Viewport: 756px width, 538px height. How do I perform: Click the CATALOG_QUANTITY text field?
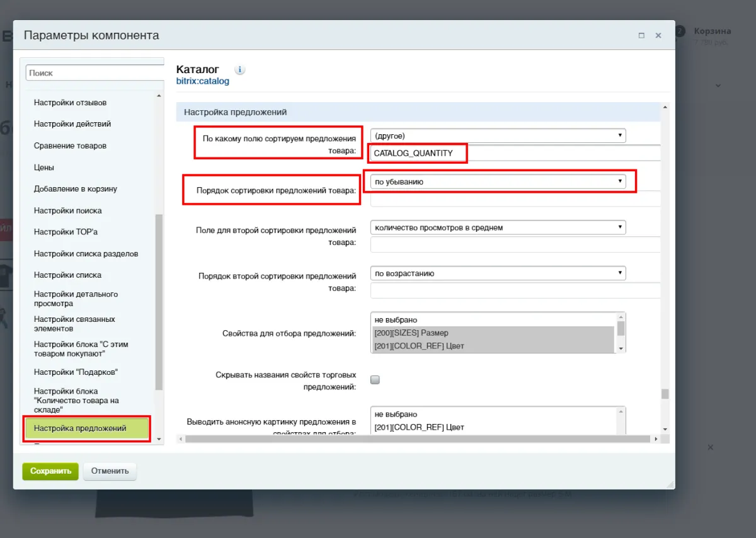[515, 153]
